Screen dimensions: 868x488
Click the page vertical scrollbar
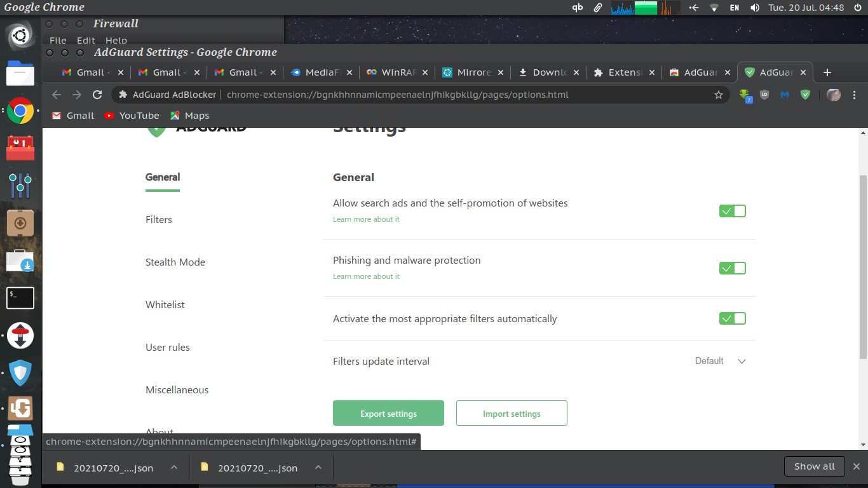[x=862, y=267]
